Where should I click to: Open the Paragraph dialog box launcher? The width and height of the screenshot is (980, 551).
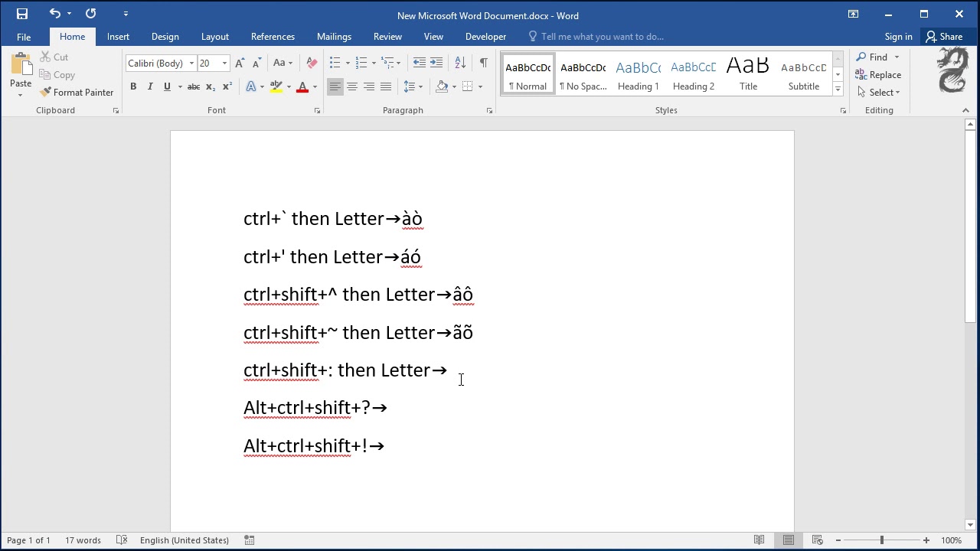click(489, 111)
